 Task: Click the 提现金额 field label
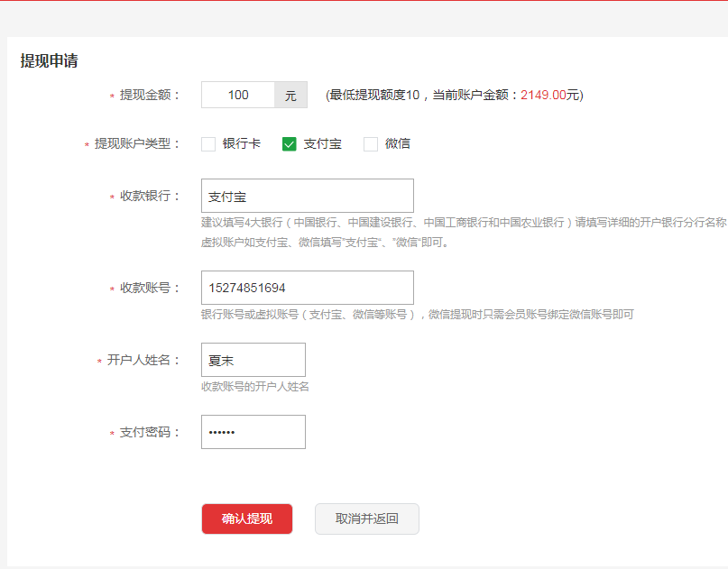[150, 96]
